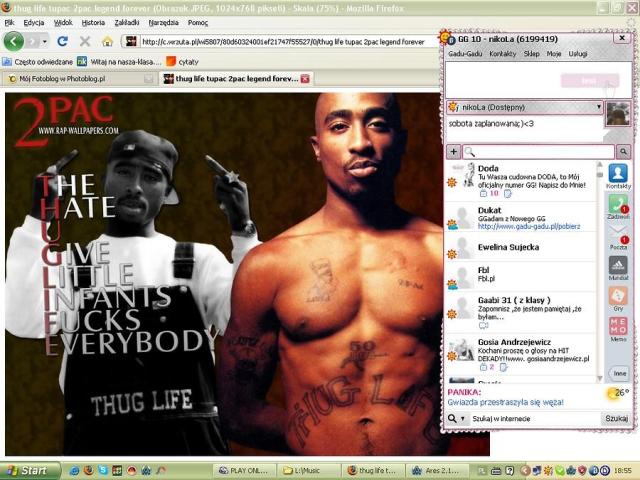
Task: Launch Skype from quick launch bar
Action: pos(103,471)
